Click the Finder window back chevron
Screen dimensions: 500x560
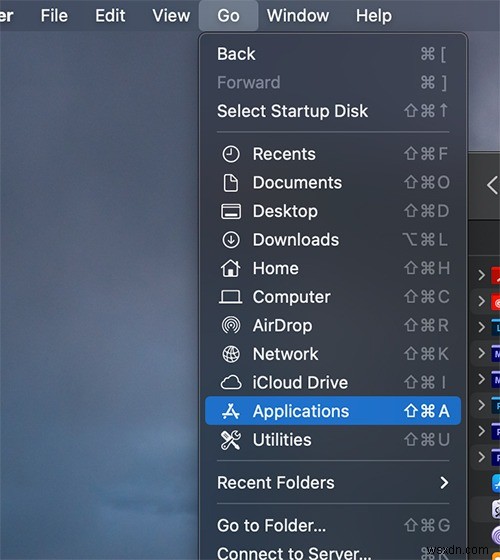[493, 185]
